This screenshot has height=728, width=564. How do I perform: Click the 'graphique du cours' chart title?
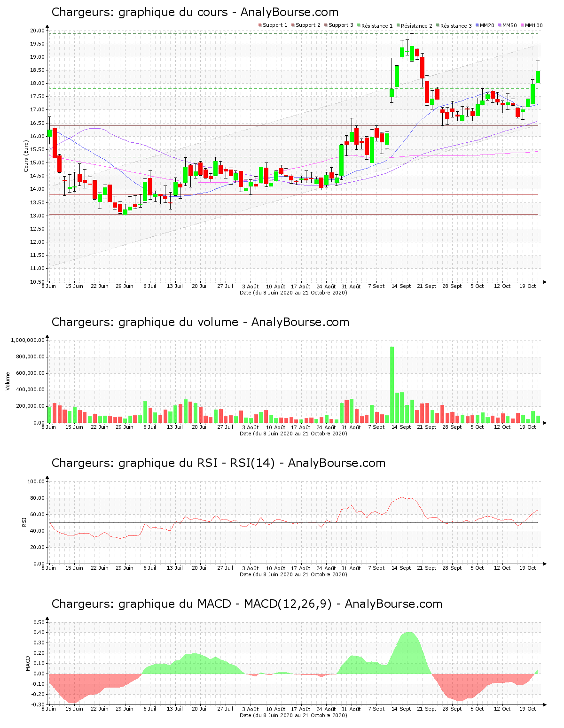195,12
